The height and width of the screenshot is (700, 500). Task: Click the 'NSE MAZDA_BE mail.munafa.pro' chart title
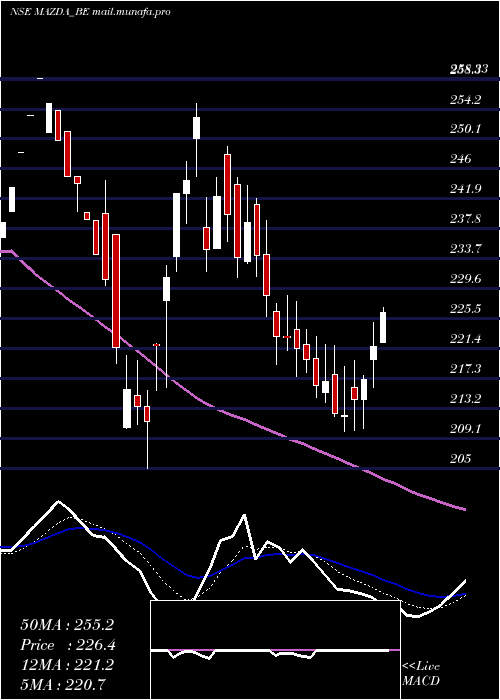pyautogui.click(x=90, y=12)
